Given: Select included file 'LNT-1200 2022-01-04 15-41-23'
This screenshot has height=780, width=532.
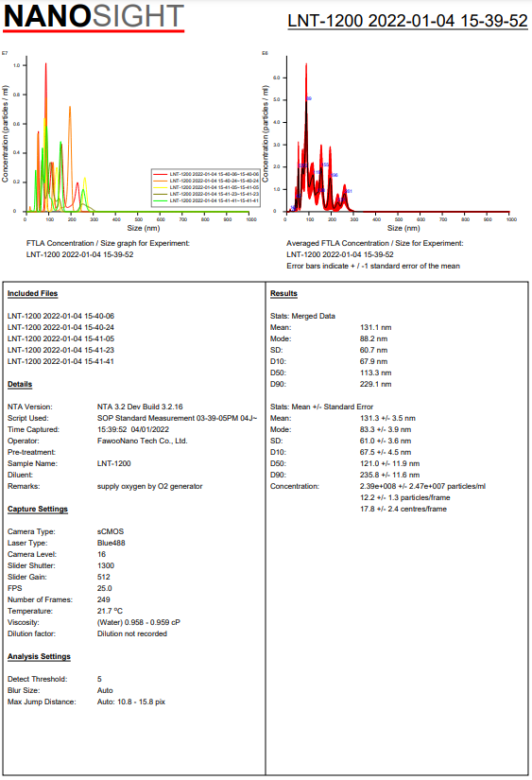Looking at the screenshot, I should coord(60,350).
